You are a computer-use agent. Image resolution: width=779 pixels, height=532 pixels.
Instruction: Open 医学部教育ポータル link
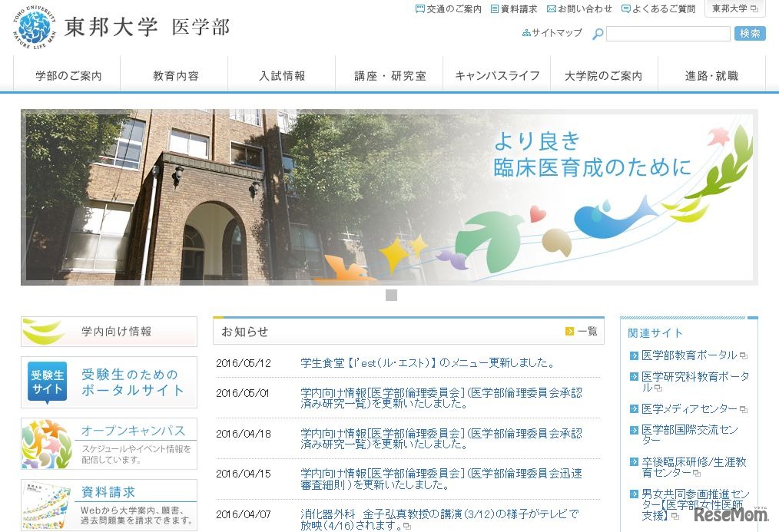click(x=690, y=355)
